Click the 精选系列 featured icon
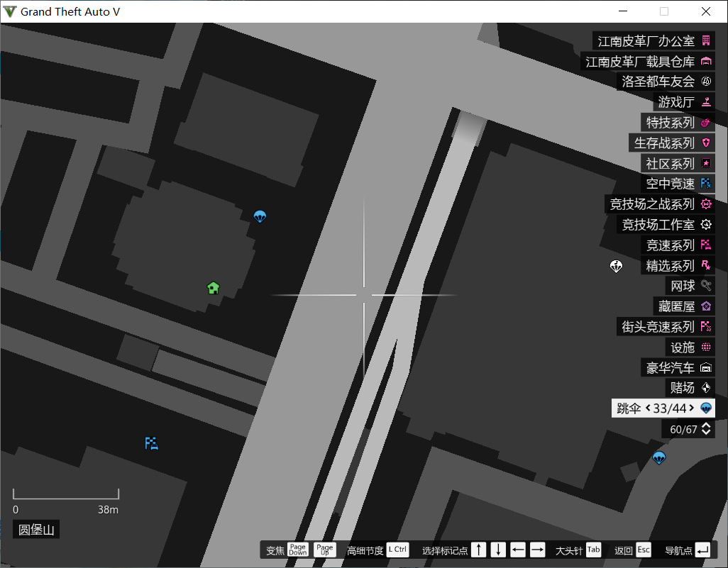This screenshot has width=728, height=568. click(706, 265)
